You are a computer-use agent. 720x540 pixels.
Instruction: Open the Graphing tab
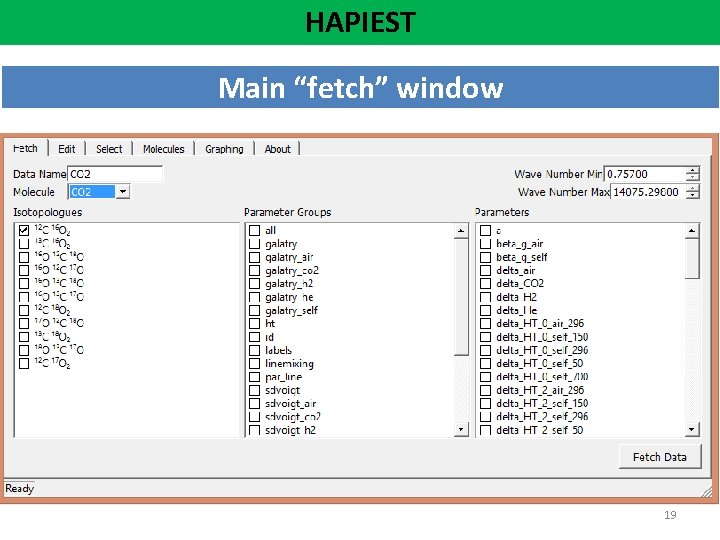[x=225, y=149]
